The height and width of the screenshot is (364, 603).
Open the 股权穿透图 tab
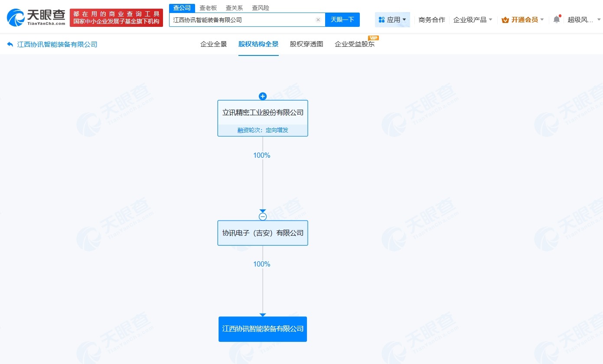point(306,44)
